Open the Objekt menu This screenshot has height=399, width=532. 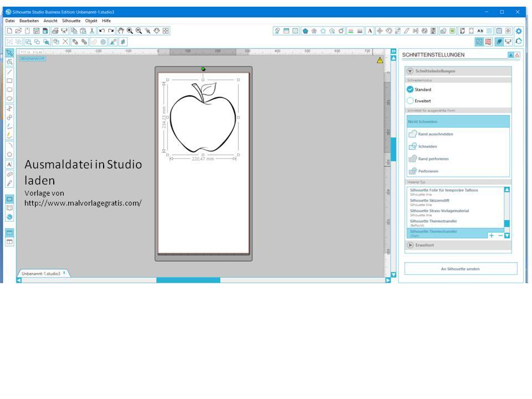click(91, 21)
